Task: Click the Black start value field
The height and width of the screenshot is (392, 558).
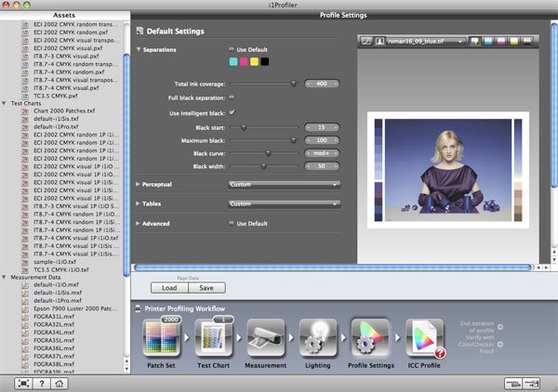Action: (x=323, y=126)
